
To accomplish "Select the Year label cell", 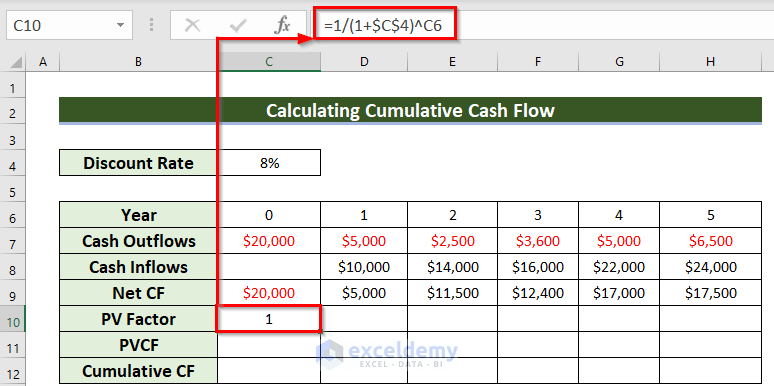I will click(x=138, y=214).
